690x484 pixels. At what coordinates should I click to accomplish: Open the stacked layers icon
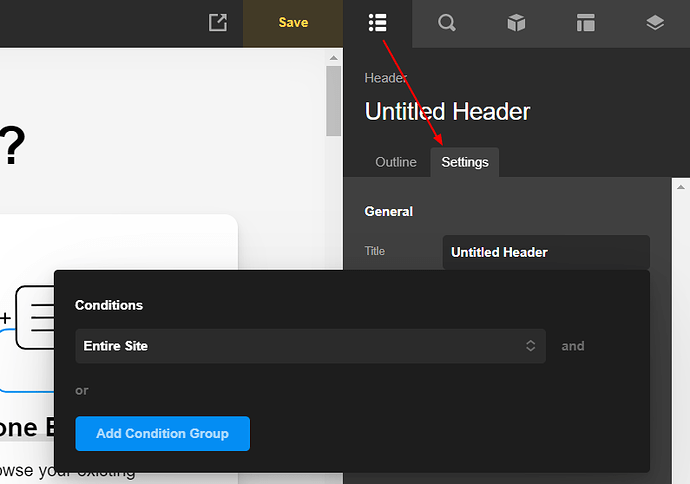tap(655, 22)
